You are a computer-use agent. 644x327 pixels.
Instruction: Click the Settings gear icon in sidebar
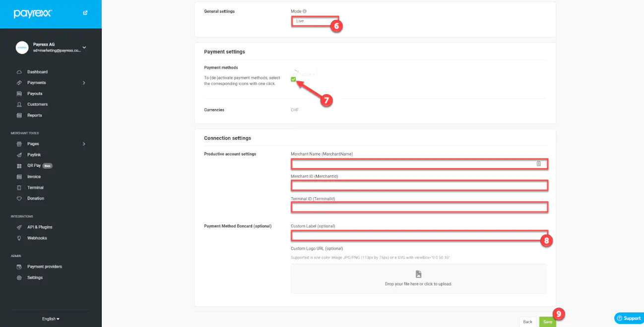coord(19,278)
